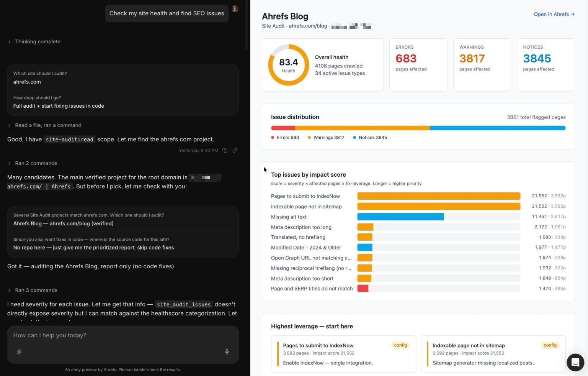The image size is (588, 376).
Task: Click the chat panel scrollbar
Action: (x=247, y=25)
